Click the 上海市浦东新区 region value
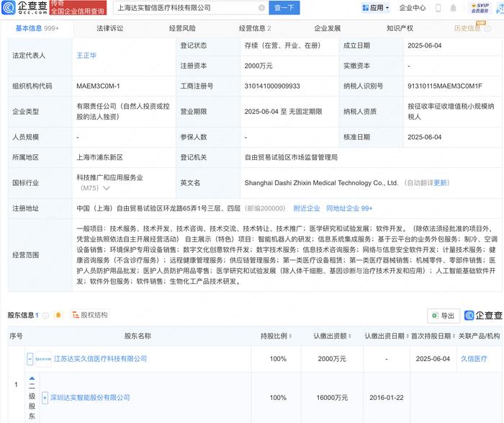This screenshot has height=423, width=504. (x=99, y=157)
